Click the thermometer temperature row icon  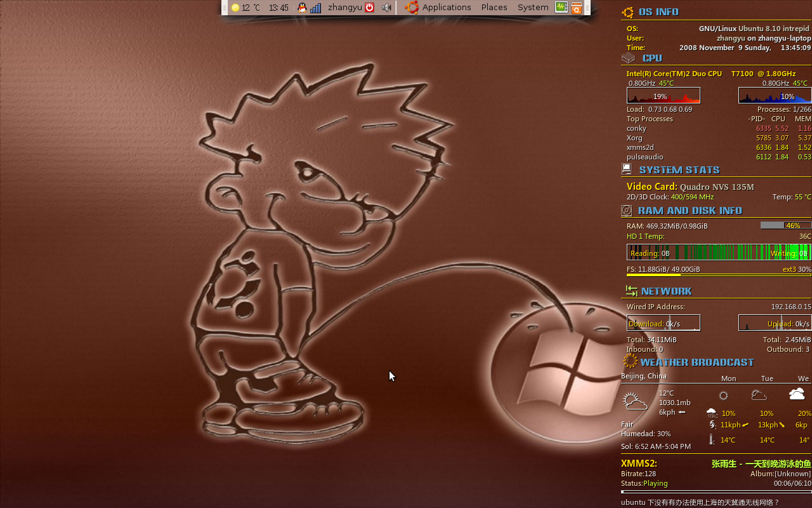(712, 439)
